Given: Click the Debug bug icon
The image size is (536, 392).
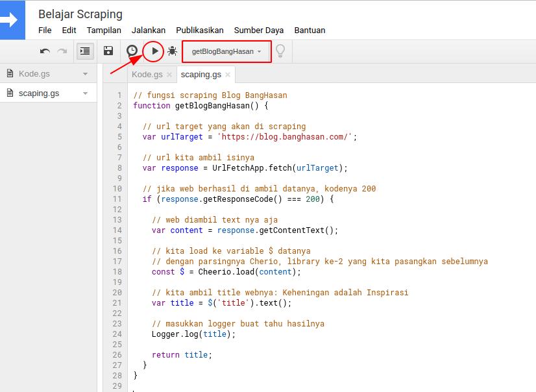Looking at the screenshot, I should [x=172, y=51].
